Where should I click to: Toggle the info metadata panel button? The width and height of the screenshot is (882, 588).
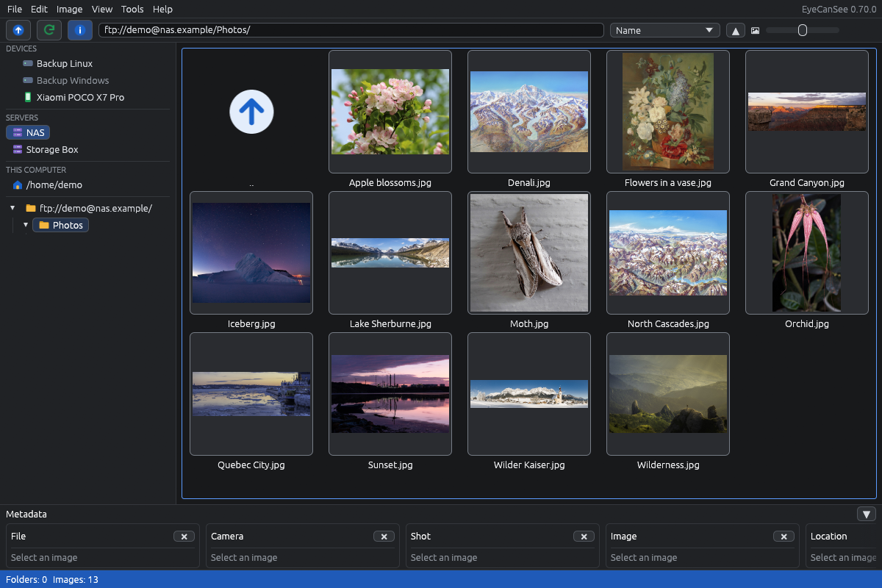[x=80, y=30]
